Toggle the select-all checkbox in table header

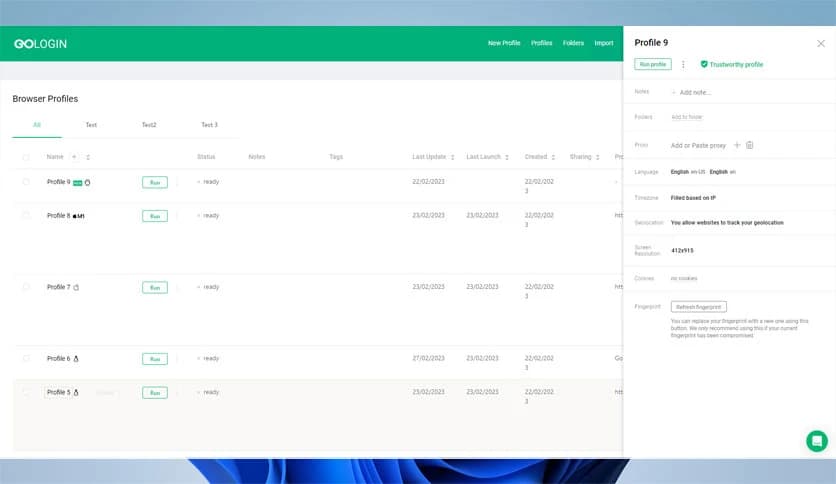pos(26,157)
